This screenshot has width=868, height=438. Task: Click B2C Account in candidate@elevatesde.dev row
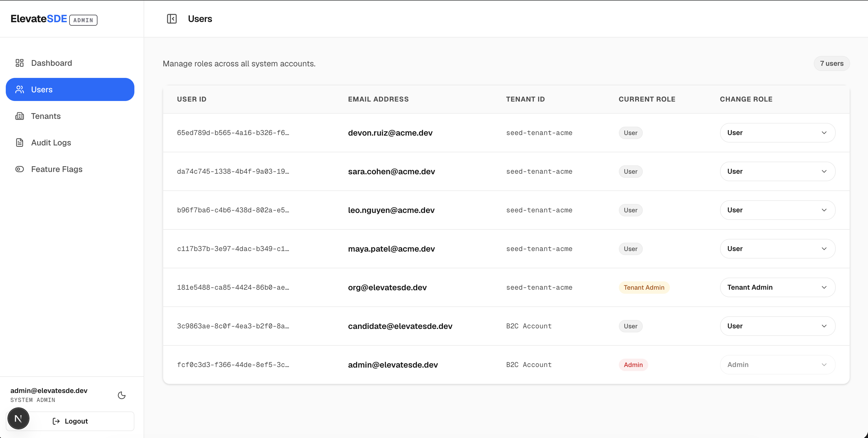pyautogui.click(x=529, y=326)
